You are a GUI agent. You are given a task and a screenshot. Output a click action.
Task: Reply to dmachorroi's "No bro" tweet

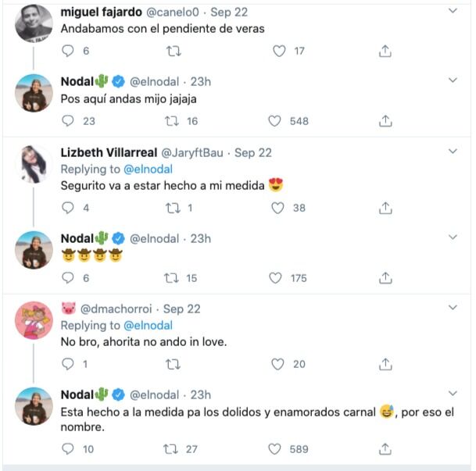[x=68, y=364]
